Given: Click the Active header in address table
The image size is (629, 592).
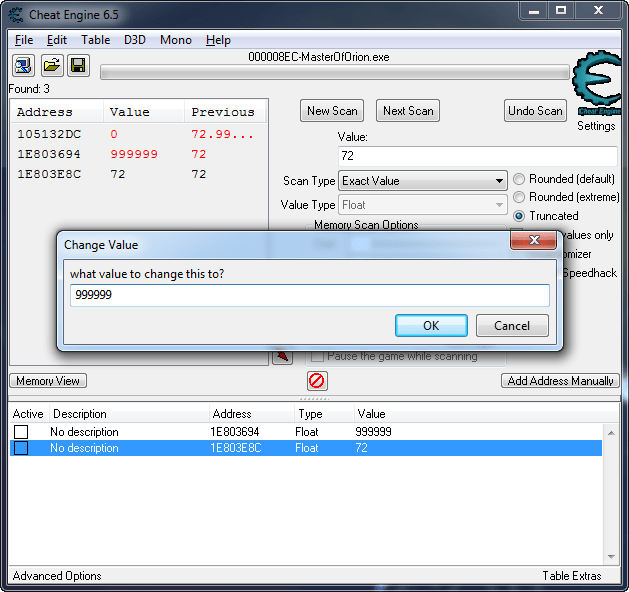Looking at the screenshot, I should pos(28,414).
